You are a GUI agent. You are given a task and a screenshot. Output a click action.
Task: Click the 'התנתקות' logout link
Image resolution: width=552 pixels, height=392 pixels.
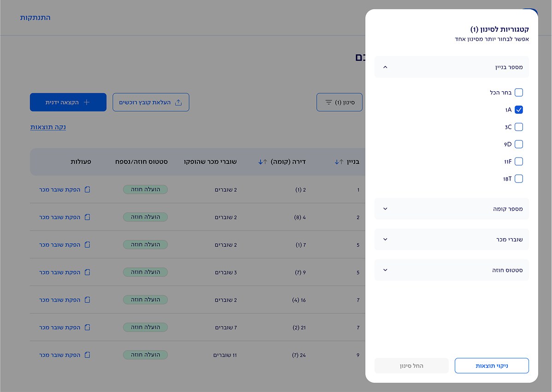pos(35,18)
